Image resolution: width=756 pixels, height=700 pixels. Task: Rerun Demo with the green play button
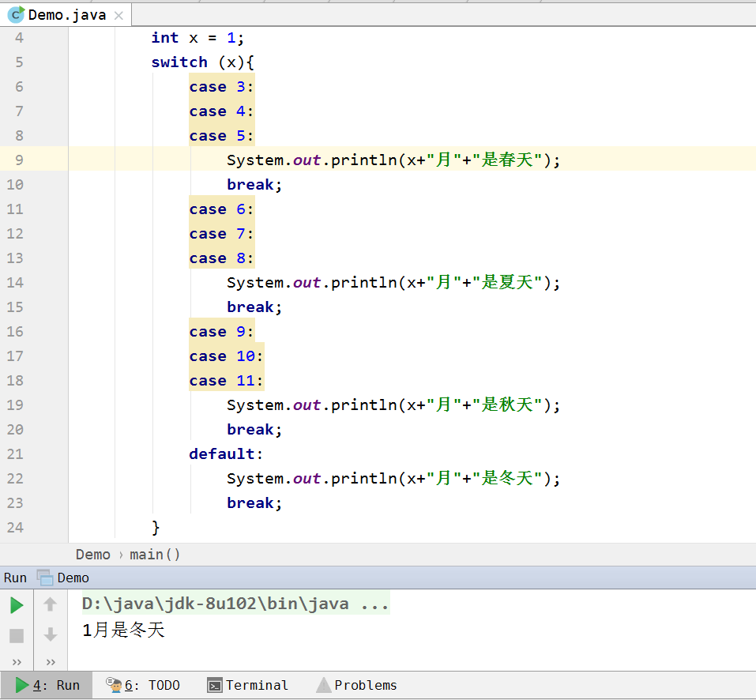[x=17, y=605]
